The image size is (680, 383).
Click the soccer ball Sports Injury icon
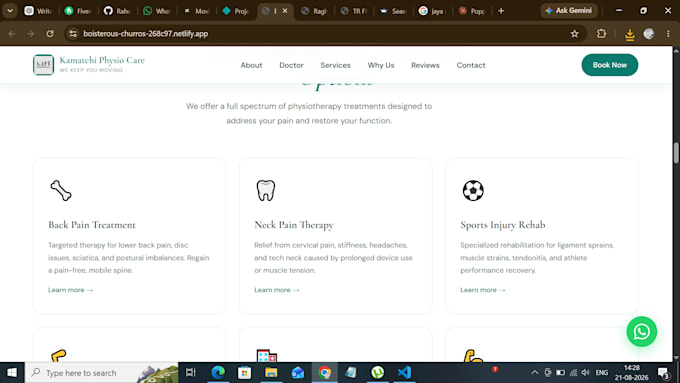coord(473,190)
